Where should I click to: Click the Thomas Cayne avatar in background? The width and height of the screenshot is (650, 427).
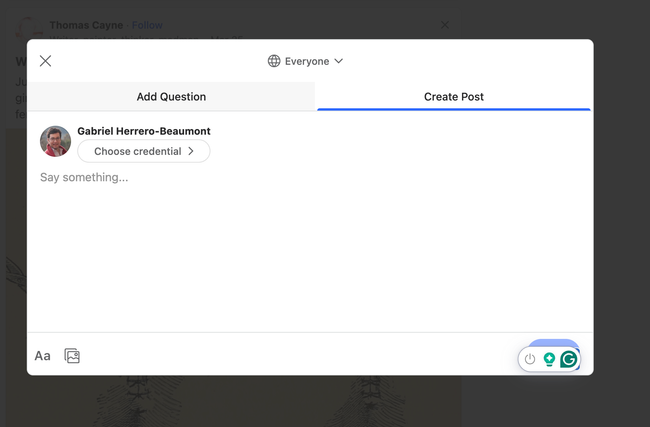click(x=28, y=28)
